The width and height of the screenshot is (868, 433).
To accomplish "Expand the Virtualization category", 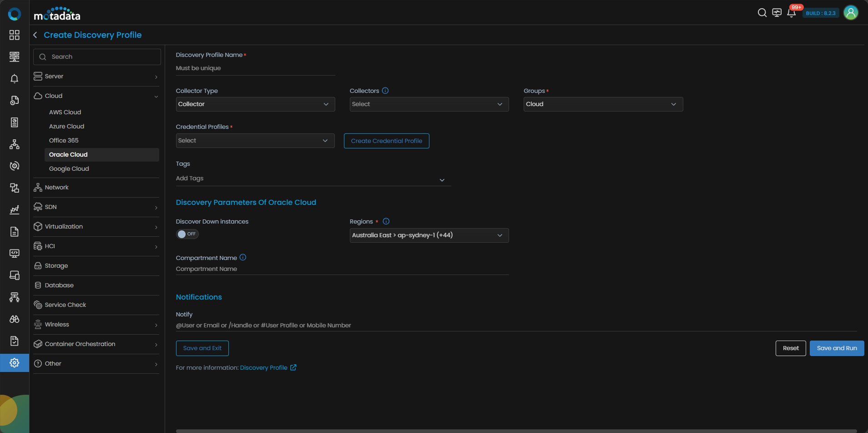I will (96, 227).
